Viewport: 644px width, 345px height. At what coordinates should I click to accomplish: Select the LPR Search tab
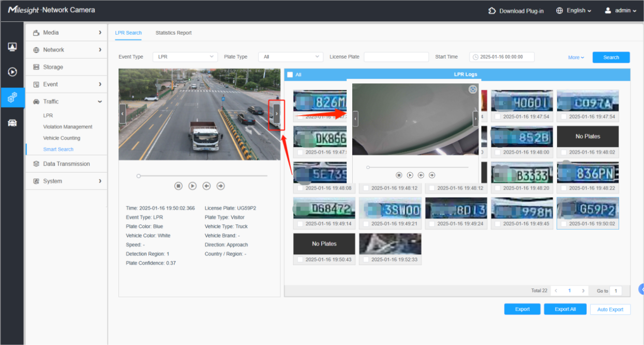128,33
